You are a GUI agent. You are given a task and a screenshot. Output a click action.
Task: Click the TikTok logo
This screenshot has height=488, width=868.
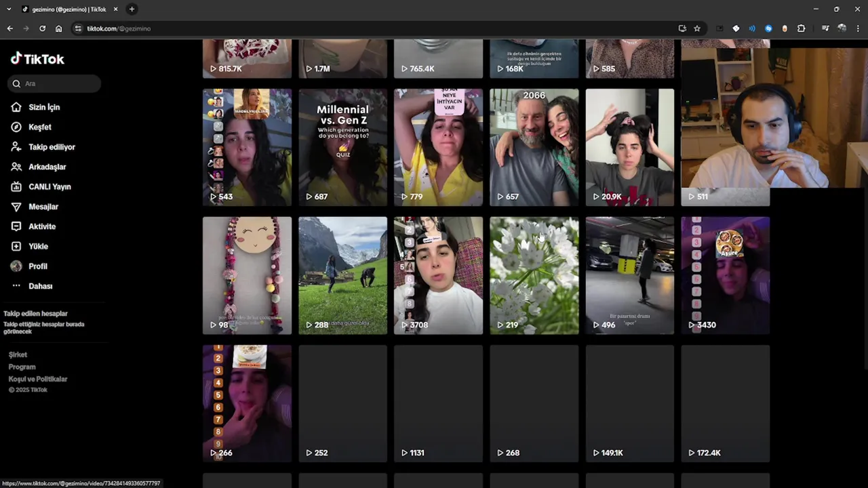37,59
